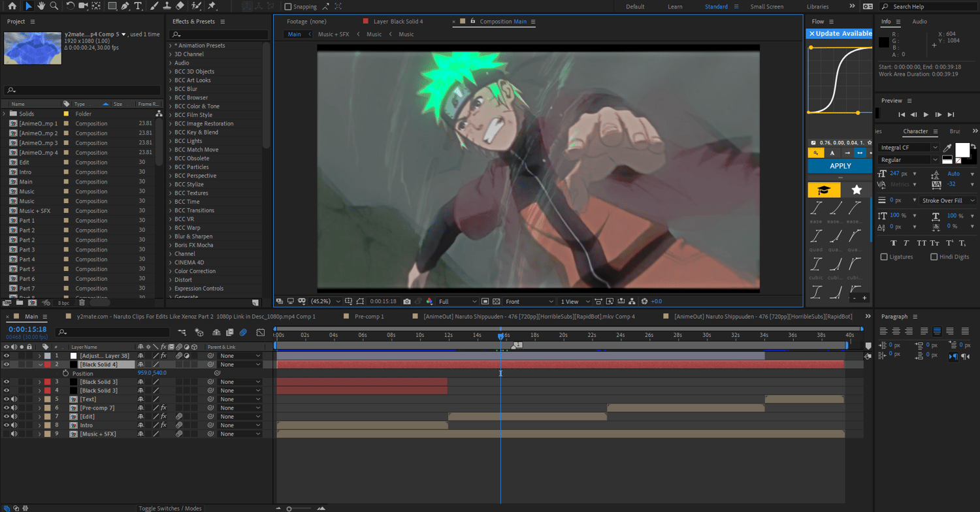Expand the Solids folder in Project panel
980x512 pixels.
[5, 114]
